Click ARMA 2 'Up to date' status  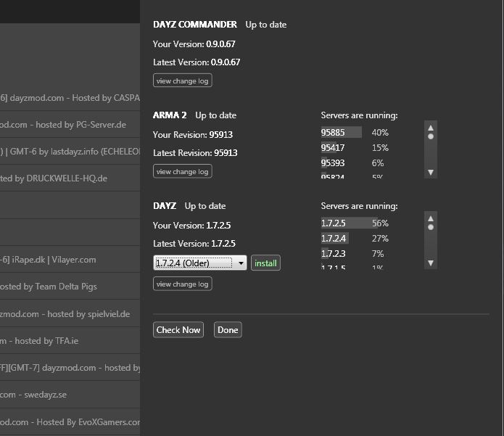(x=215, y=115)
